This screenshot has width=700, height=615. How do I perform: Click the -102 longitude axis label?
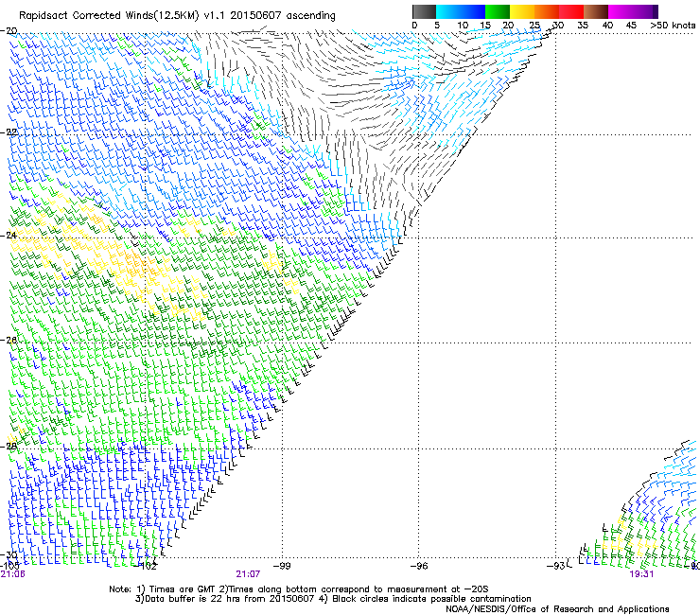click(146, 567)
